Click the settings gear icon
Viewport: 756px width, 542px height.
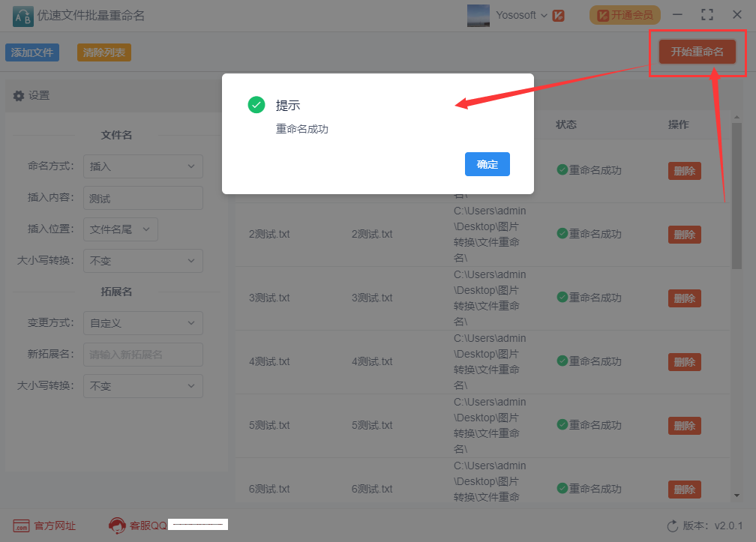[x=18, y=96]
